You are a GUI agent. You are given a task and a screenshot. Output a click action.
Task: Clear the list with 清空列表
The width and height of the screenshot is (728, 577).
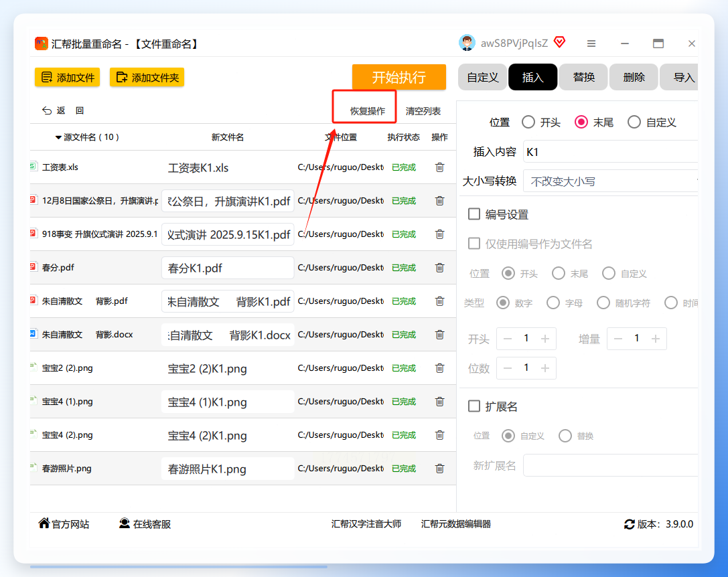[x=423, y=111]
